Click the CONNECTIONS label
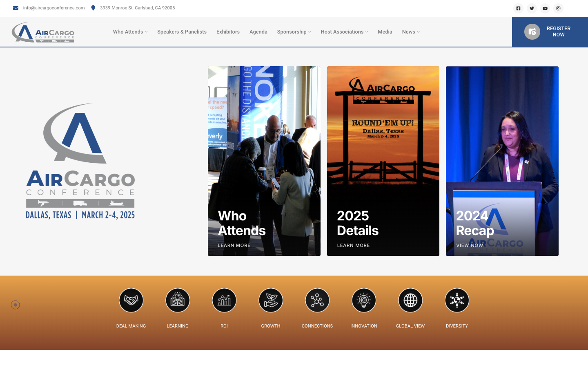 [317, 326]
